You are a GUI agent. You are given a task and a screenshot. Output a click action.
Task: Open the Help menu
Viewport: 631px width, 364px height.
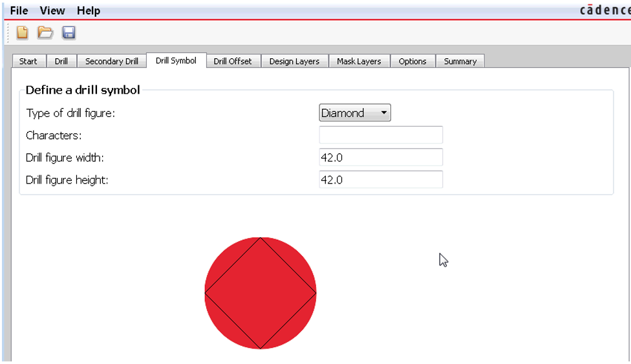(89, 10)
